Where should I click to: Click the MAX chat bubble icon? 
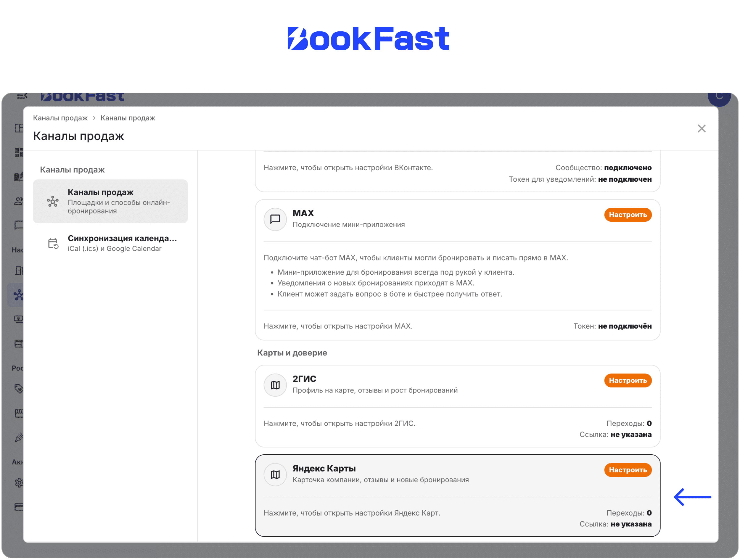[275, 219]
